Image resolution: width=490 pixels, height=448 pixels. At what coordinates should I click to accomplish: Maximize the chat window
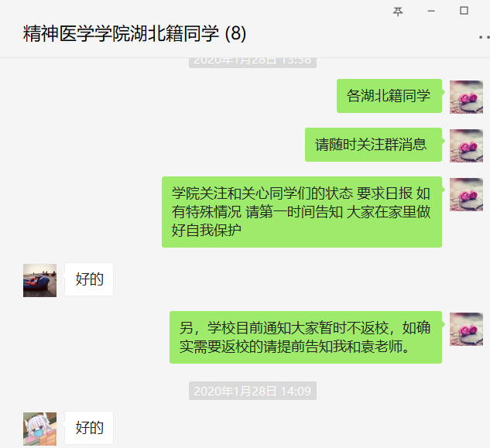click(464, 11)
